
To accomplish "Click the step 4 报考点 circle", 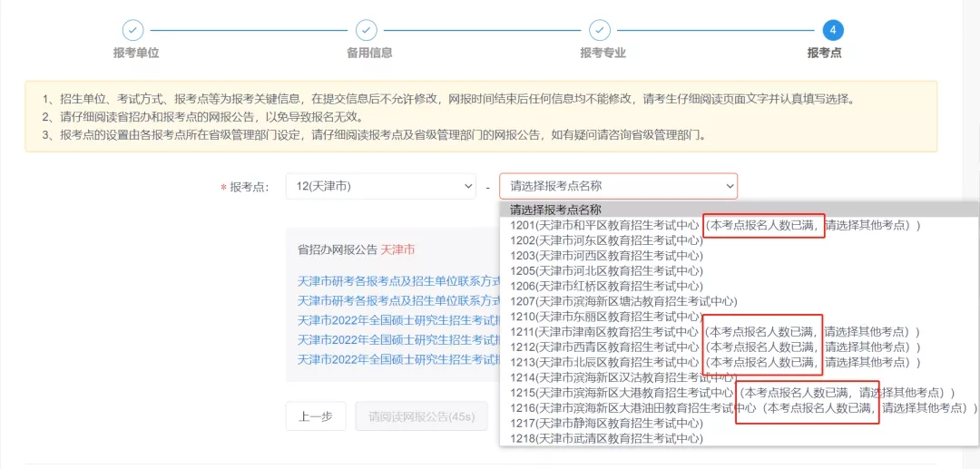I will click(x=833, y=30).
